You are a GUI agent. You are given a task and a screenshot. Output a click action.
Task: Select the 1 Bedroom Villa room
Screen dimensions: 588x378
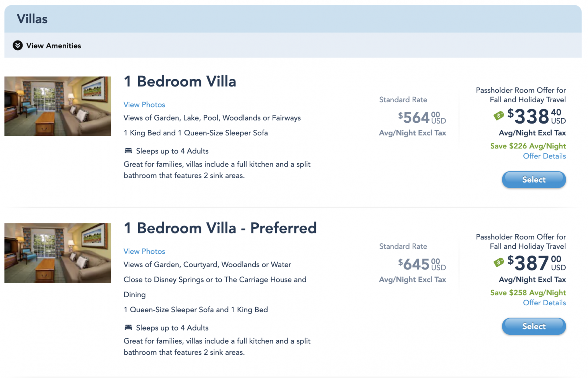(534, 179)
